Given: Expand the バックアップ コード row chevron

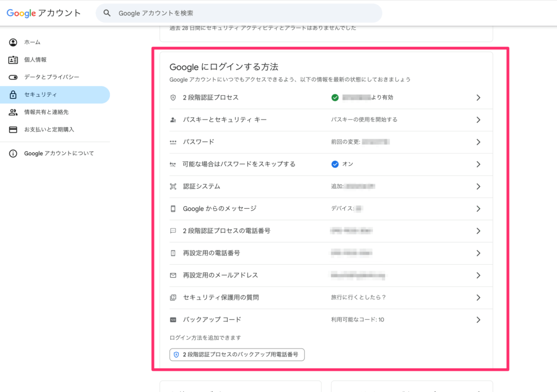Looking at the screenshot, I should point(478,320).
